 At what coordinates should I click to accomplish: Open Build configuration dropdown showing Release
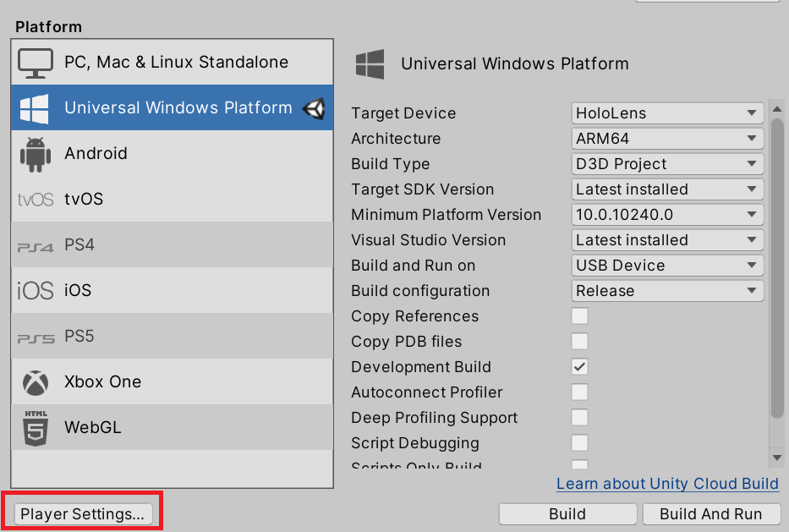[x=667, y=291]
